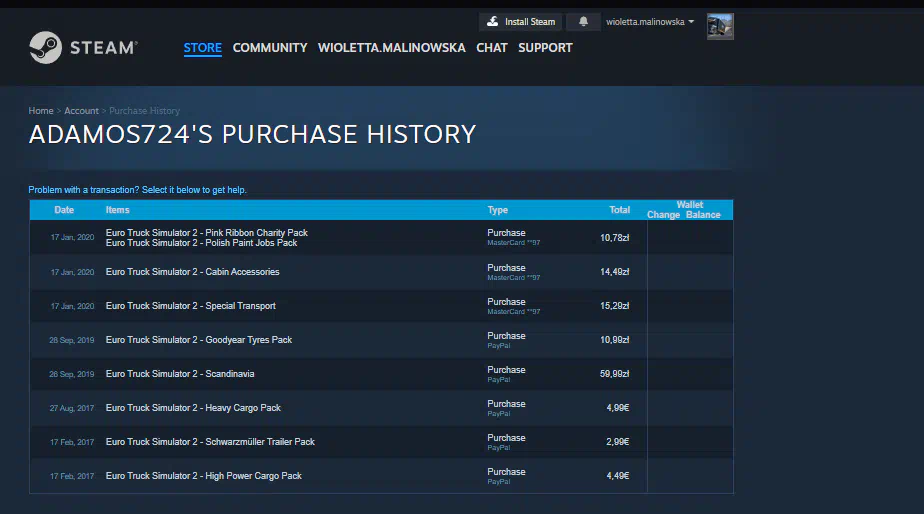The width and height of the screenshot is (924, 514).
Task: Click the 15,29zł total value
Action: click(x=615, y=306)
